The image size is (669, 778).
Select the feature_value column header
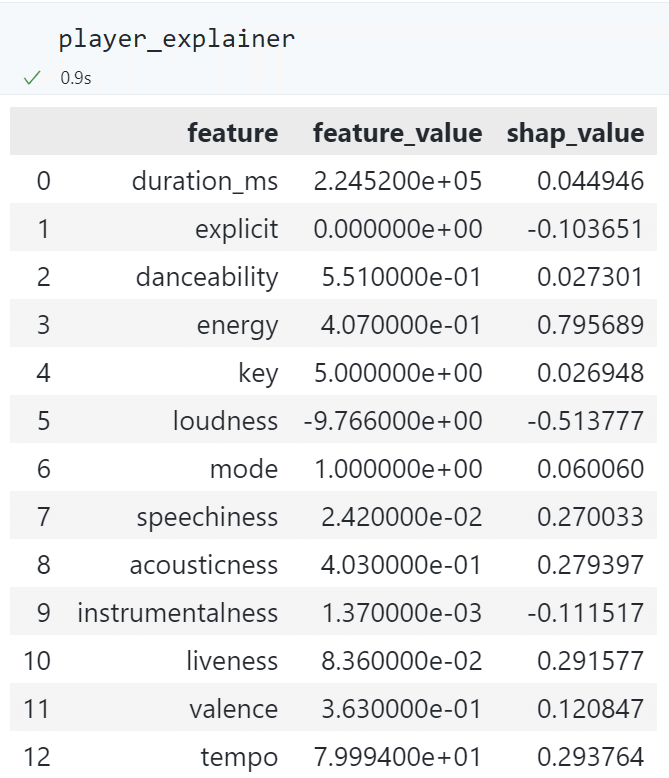pos(397,133)
